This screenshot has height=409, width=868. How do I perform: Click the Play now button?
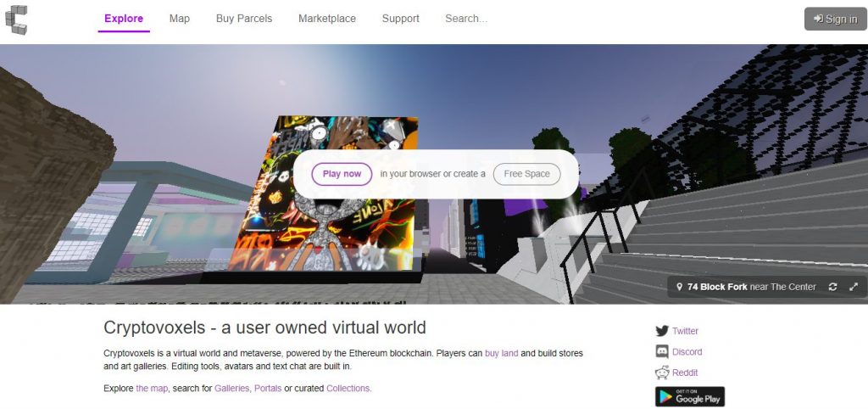point(342,174)
